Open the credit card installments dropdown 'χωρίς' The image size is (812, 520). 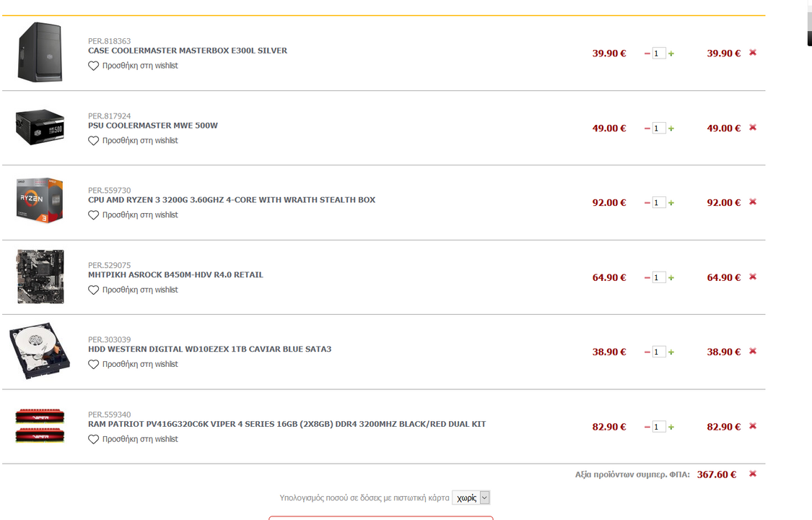click(x=471, y=498)
